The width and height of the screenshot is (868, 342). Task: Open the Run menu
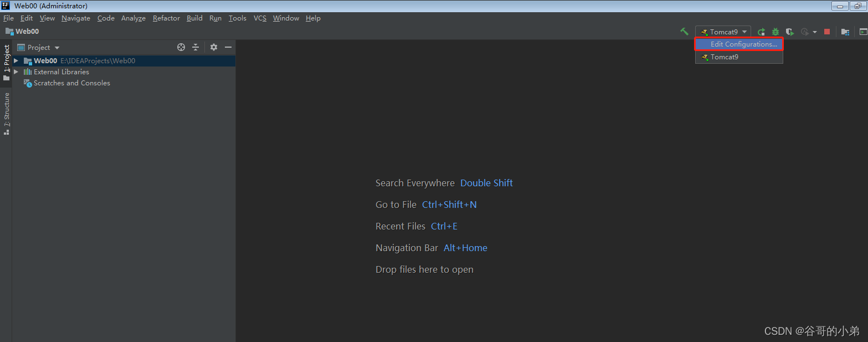(x=215, y=18)
